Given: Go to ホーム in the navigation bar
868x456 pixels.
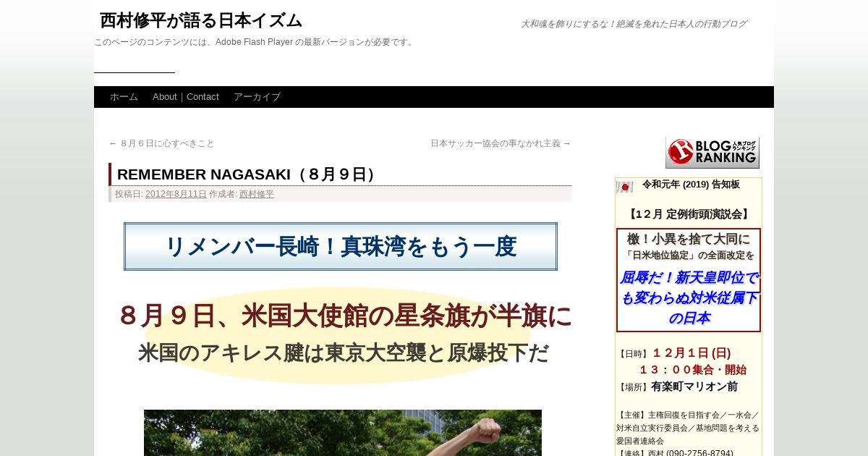Looking at the screenshot, I should point(124,97).
